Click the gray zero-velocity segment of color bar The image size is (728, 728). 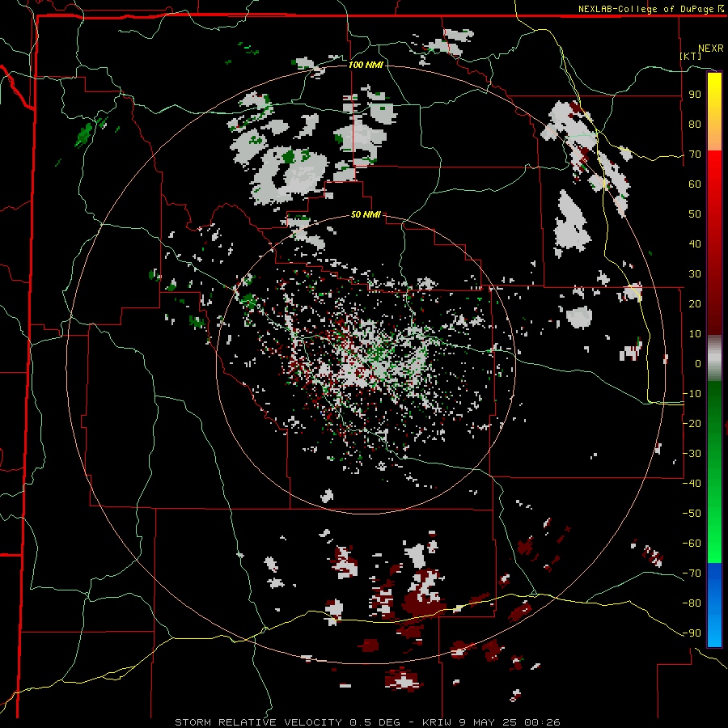(x=714, y=358)
